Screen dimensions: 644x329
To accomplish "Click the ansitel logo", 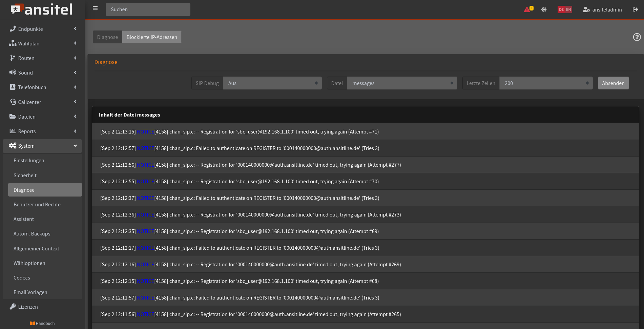I will click(42, 9).
